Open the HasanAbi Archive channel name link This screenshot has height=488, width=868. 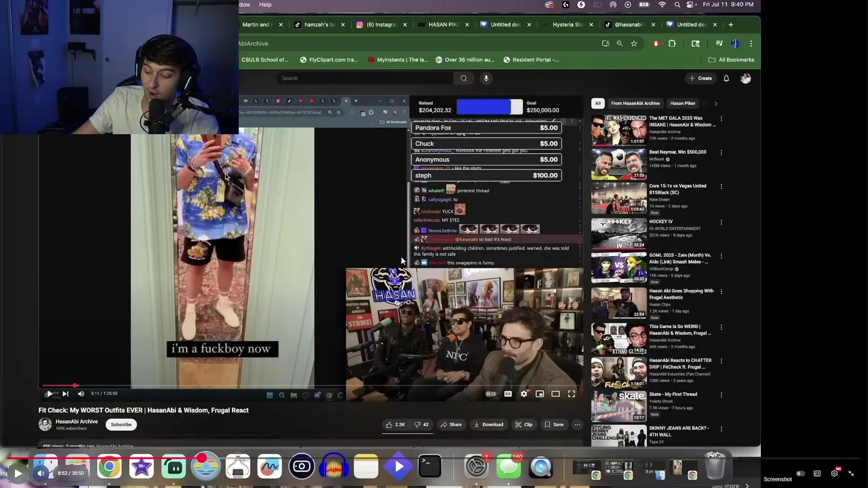pos(76,422)
